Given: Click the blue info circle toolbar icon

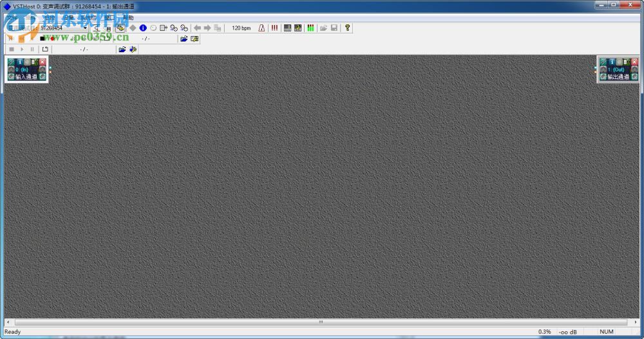Looking at the screenshot, I should point(143,28).
